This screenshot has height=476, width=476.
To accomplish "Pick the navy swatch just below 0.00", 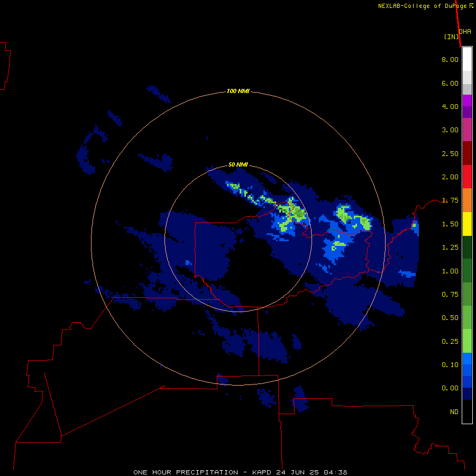I will [x=467, y=393].
